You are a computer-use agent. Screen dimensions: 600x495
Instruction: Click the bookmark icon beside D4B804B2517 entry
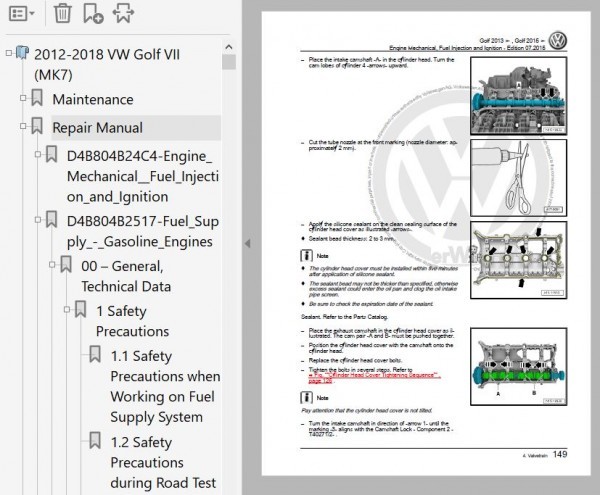click(51, 219)
